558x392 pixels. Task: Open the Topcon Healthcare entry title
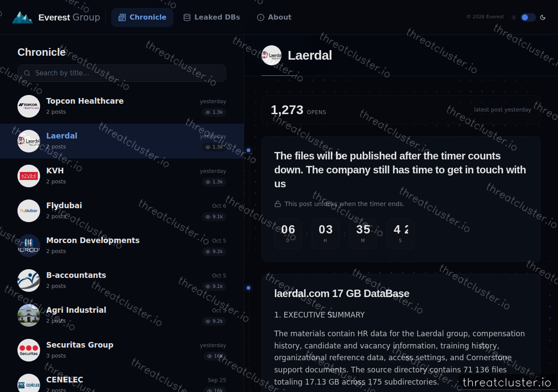(85, 101)
